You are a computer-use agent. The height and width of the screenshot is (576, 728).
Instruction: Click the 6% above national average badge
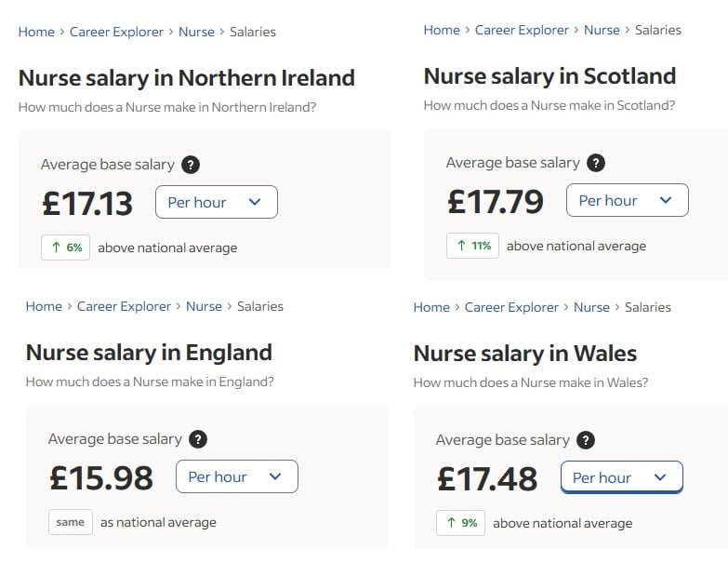coord(66,248)
